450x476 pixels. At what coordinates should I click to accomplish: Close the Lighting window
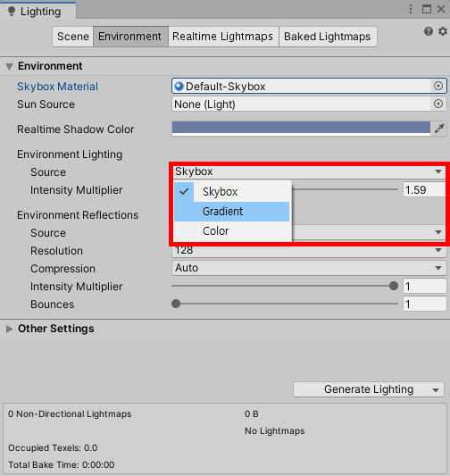pyautogui.click(x=441, y=9)
